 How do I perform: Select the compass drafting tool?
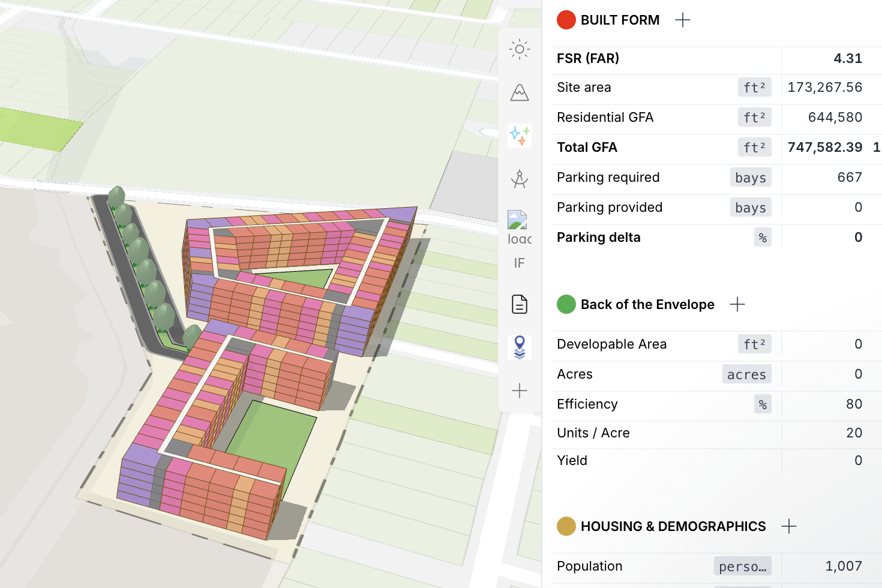click(x=520, y=179)
